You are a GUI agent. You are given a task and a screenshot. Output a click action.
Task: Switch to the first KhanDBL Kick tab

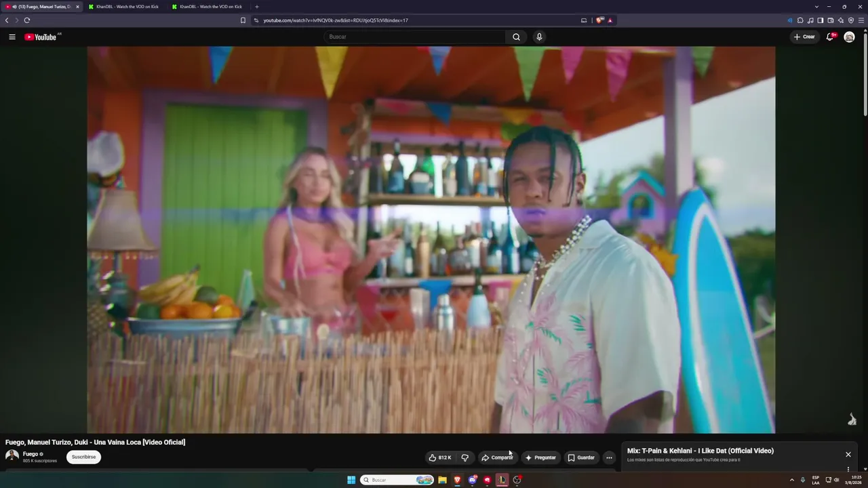(125, 7)
